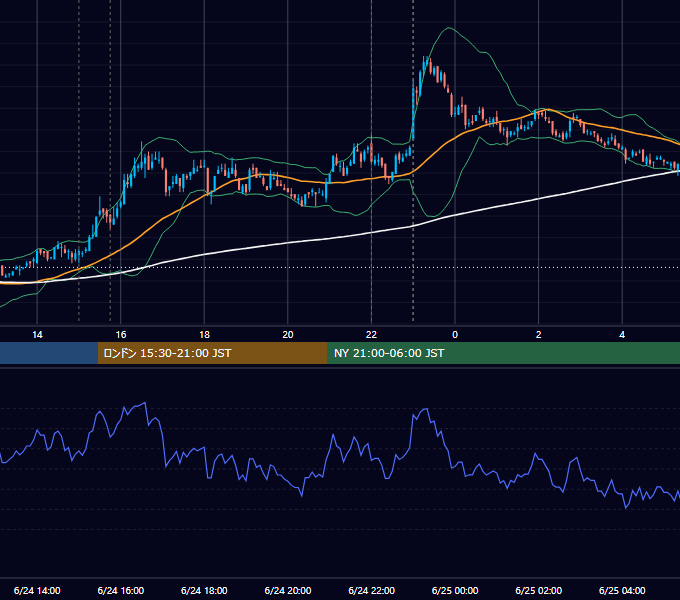The width and height of the screenshot is (680, 600).
Task: Click the 14 hour axis label
Action: (x=37, y=335)
